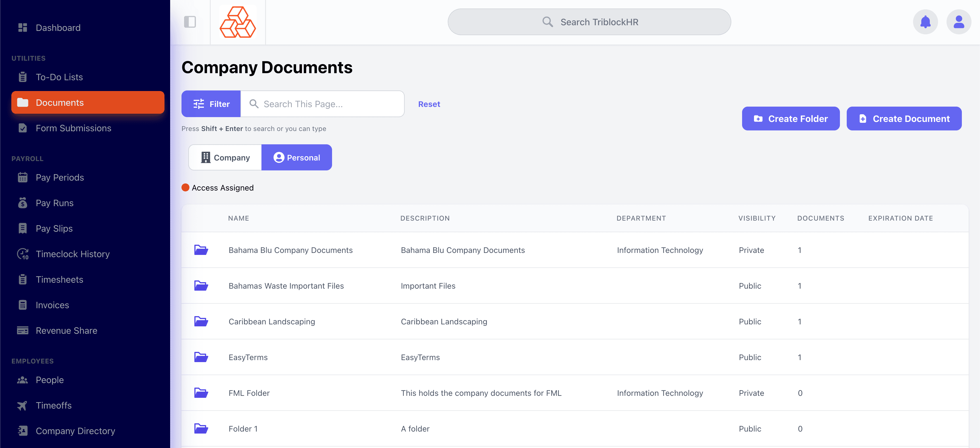Focus the Search This Page field
The height and width of the screenshot is (448, 980).
pos(327,104)
